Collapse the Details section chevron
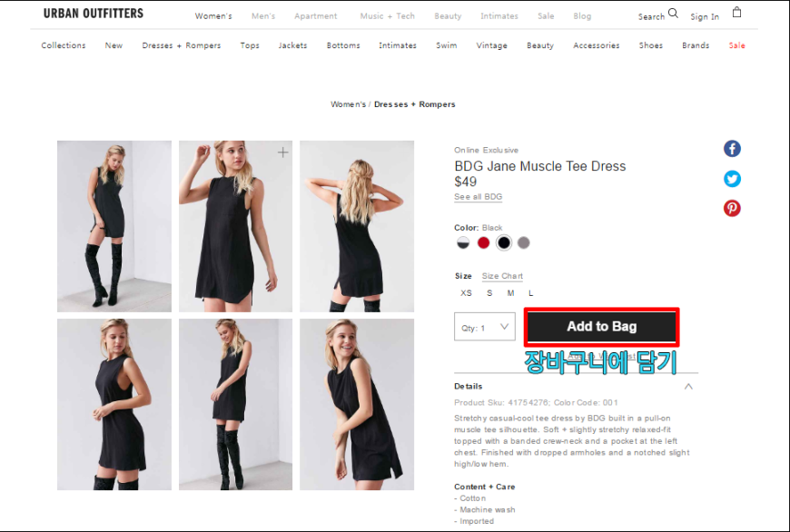 [x=688, y=387]
